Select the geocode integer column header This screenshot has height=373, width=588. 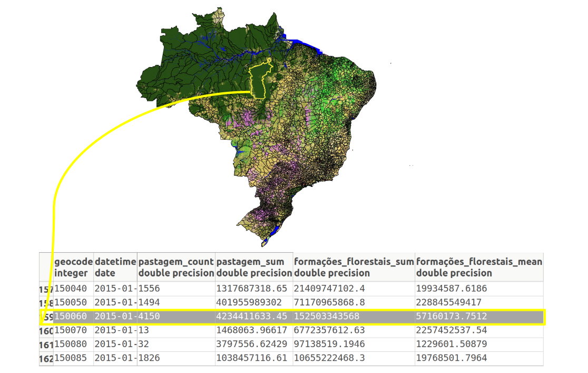click(74, 267)
